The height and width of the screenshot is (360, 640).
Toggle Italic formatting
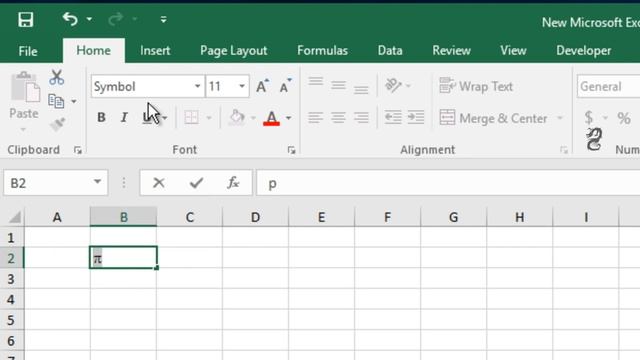(x=124, y=118)
